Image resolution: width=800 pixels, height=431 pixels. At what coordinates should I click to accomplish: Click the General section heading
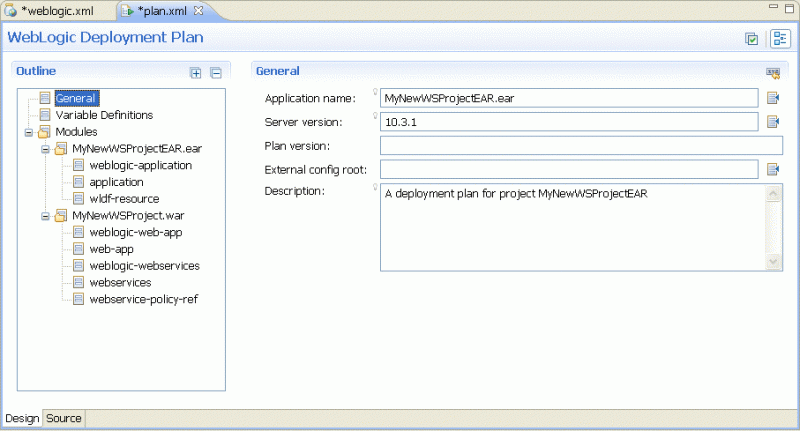pyautogui.click(x=278, y=71)
